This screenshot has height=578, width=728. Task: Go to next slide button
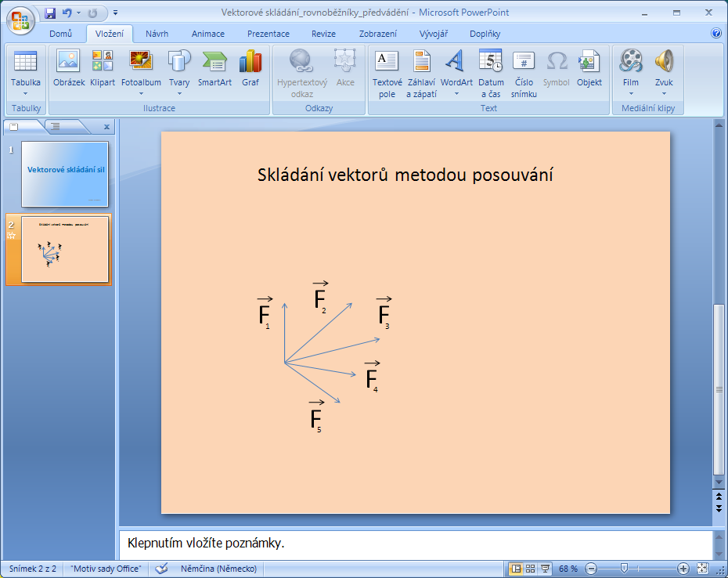(x=719, y=508)
